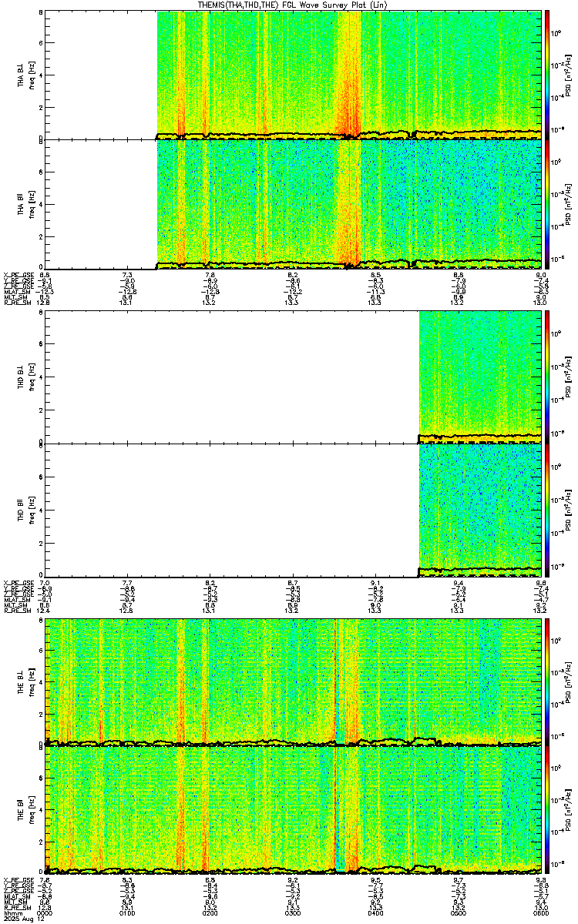Click the 0600 time tick label
Image resolution: width=578 pixels, height=924 pixels.
point(540,912)
